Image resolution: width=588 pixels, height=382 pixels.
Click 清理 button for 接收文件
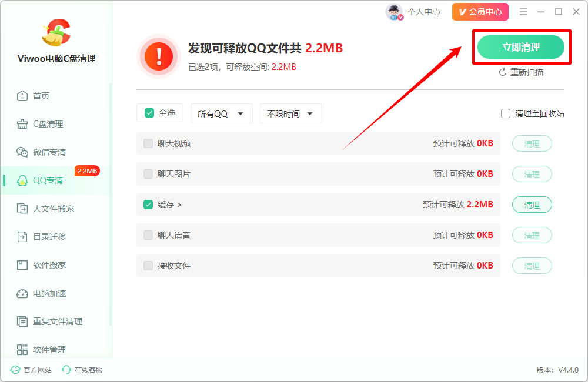[x=532, y=266]
